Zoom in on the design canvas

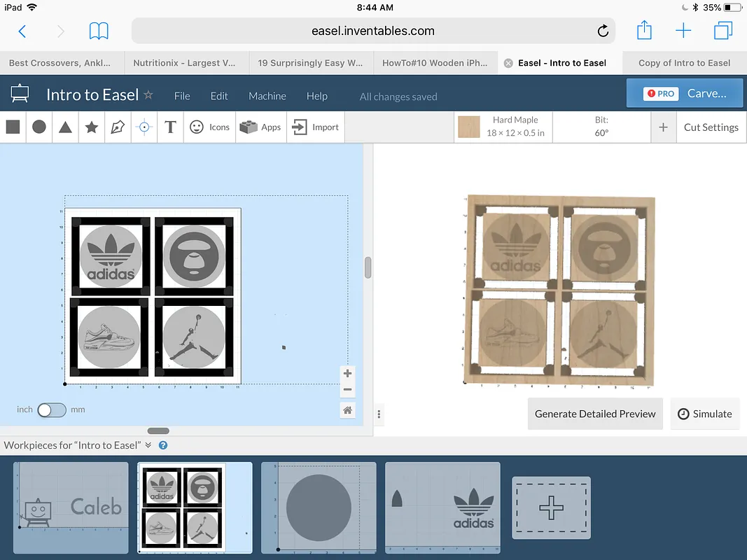pyautogui.click(x=348, y=373)
